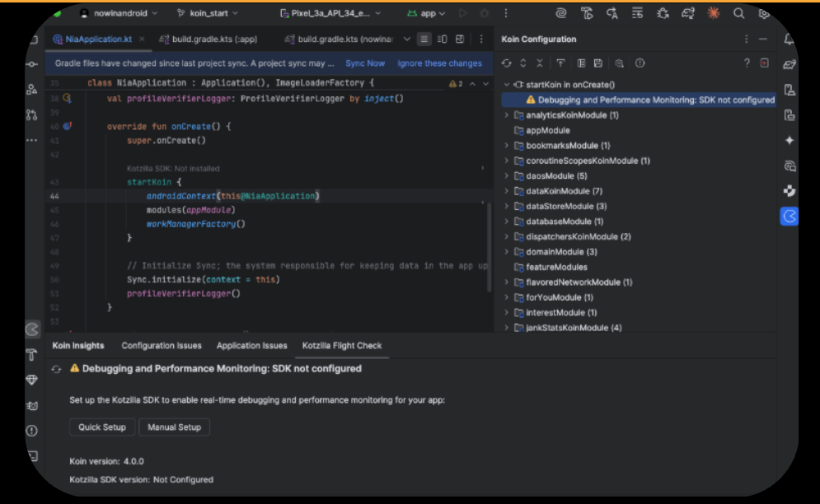Select the SDK not configured warning row
This screenshot has width=820, height=504.
(x=639, y=100)
